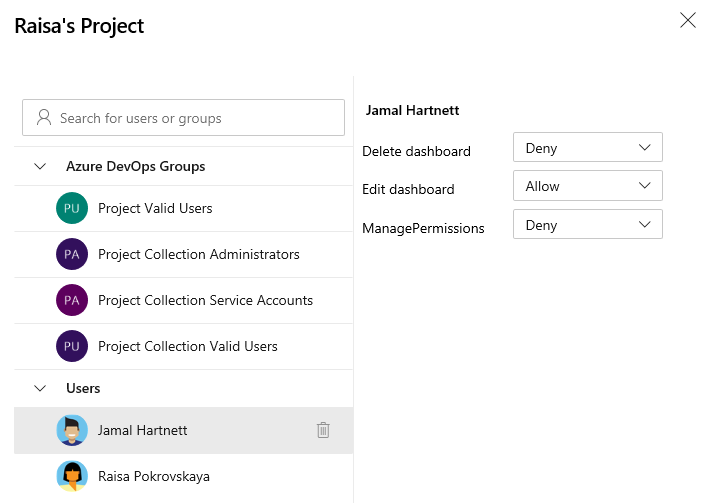Click Jamal Hartnett's profile picture

click(72, 430)
